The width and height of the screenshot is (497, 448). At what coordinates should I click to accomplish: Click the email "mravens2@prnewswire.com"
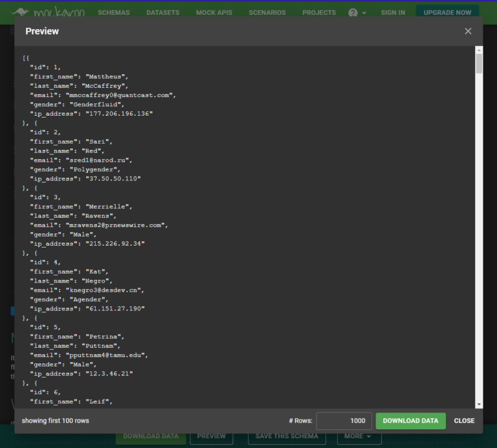click(x=115, y=225)
